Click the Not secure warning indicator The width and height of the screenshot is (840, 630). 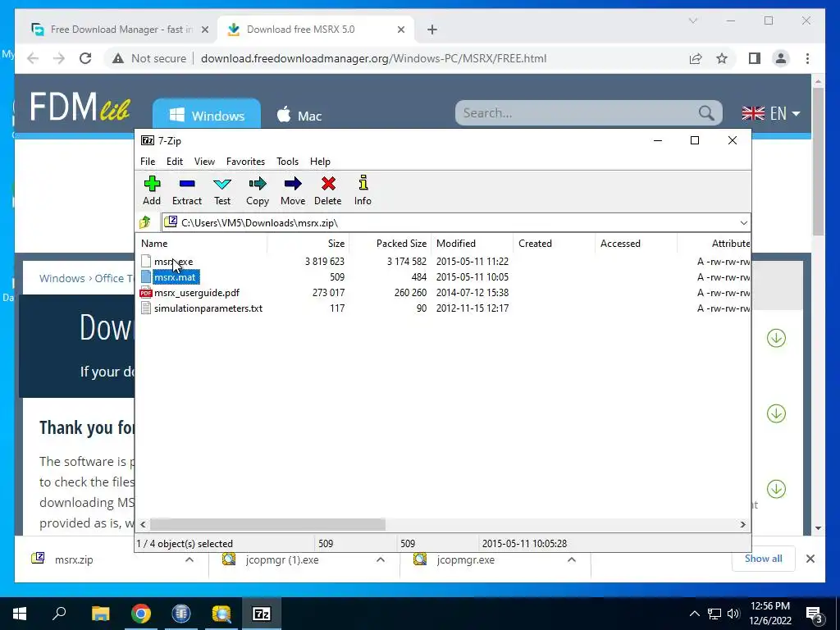coord(149,58)
